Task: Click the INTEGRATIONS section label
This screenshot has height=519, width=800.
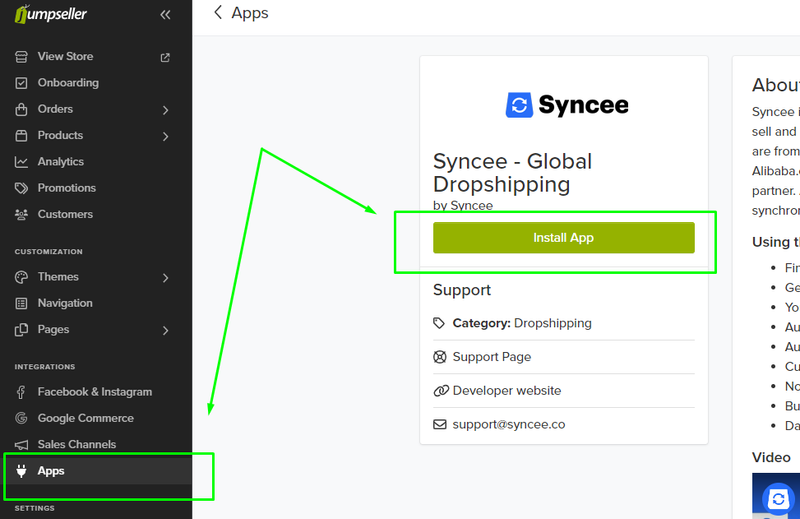Action: (x=45, y=367)
